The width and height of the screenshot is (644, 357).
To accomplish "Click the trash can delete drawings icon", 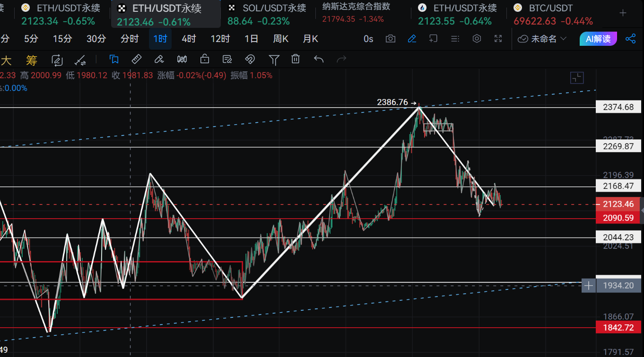I will (x=296, y=59).
